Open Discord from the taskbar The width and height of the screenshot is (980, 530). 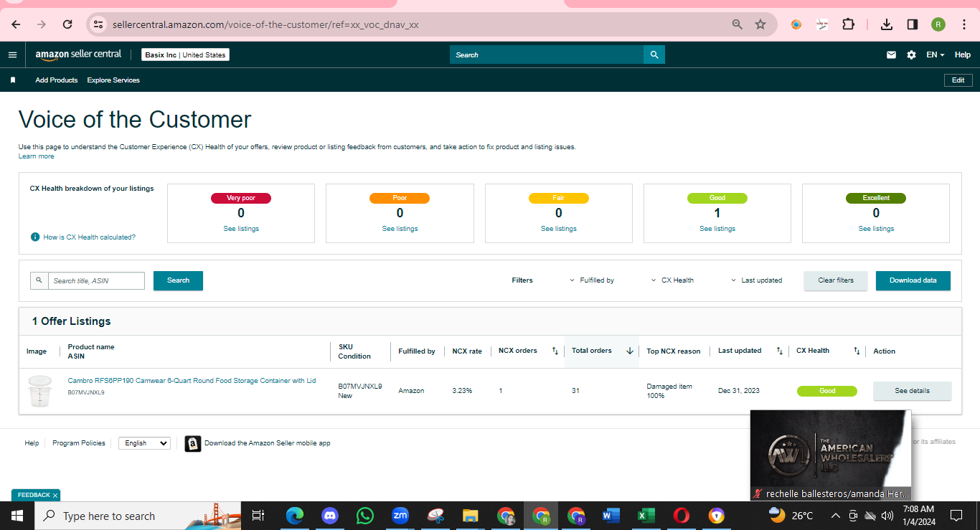pyautogui.click(x=330, y=516)
